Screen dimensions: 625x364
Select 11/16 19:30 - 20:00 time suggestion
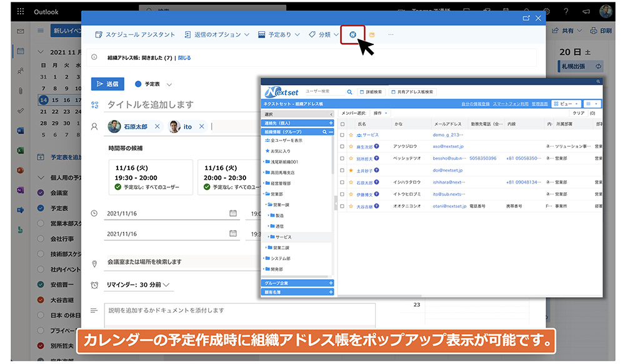[151, 177]
